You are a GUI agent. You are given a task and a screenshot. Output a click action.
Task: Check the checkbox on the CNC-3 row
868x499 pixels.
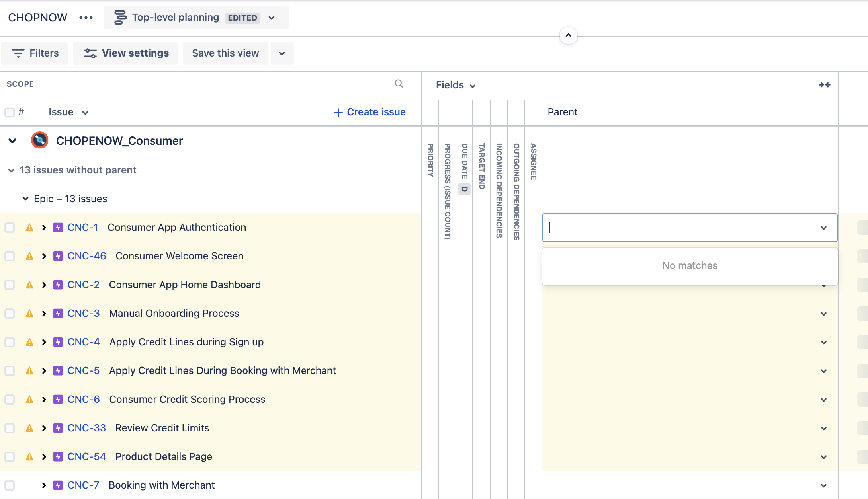click(x=9, y=313)
